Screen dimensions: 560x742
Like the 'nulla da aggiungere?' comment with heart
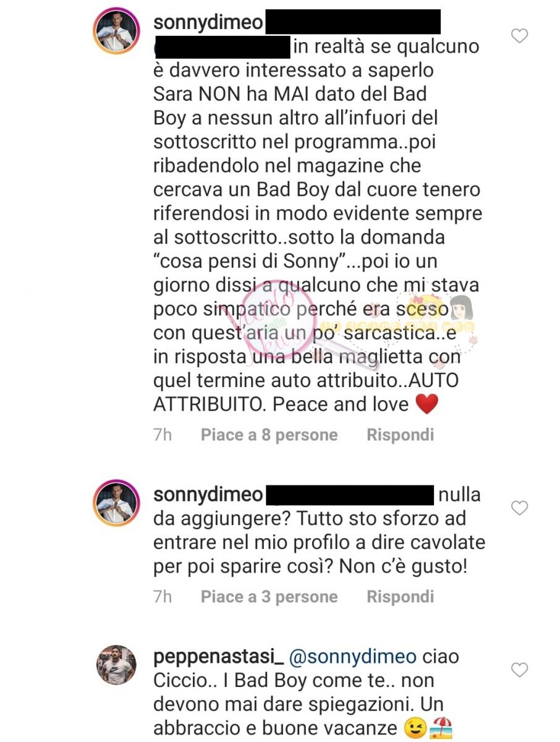pos(520,508)
